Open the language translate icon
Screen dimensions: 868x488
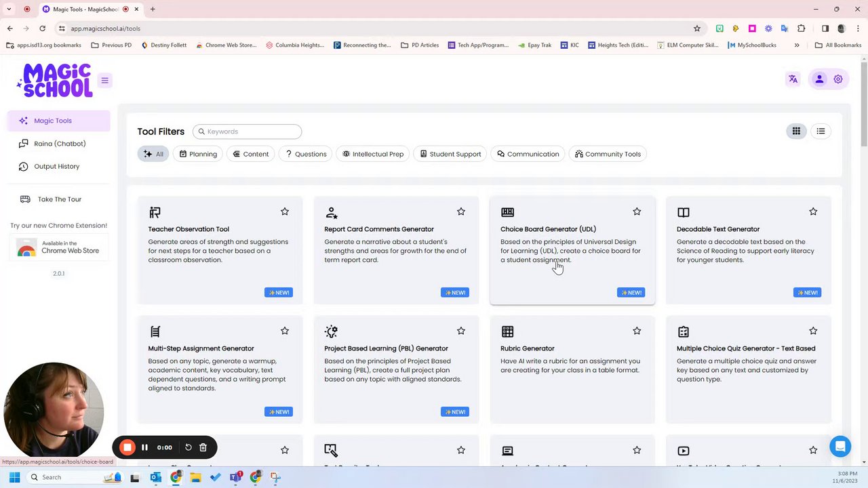tap(793, 79)
